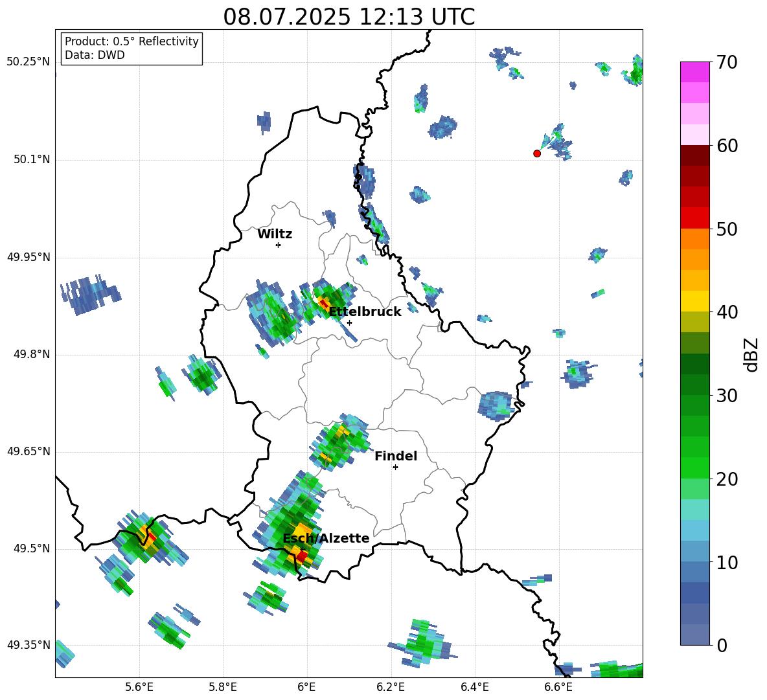Click the Findel location label
Screen dimensions: 767x700
click(x=396, y=456)
